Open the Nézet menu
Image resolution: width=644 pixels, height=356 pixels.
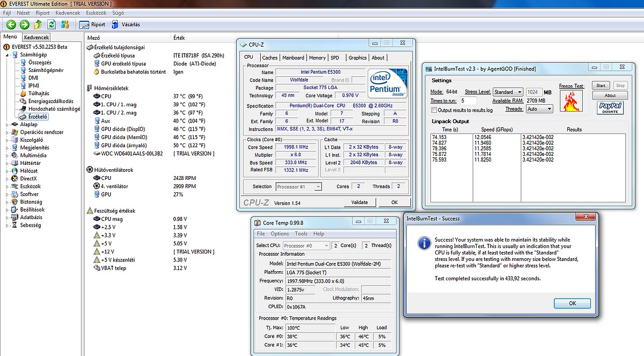23,12
